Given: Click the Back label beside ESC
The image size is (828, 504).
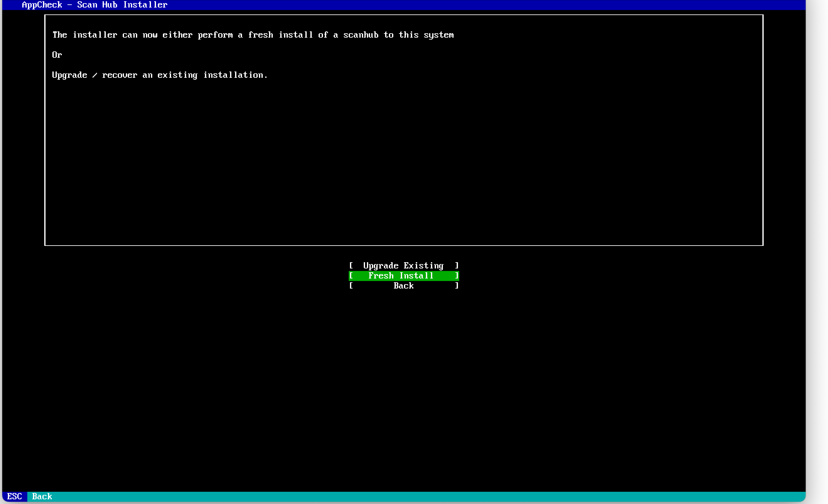Looking at the screenshot, I should coord(42,496).
